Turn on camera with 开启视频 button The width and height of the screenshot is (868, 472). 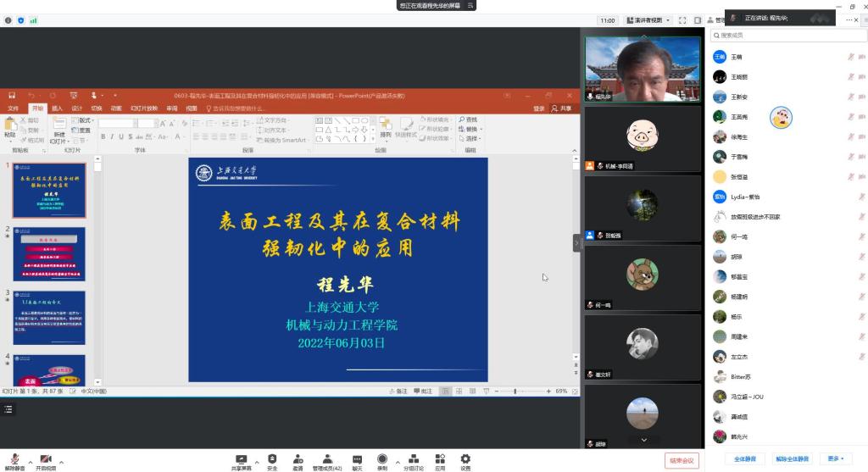[45, 461]
